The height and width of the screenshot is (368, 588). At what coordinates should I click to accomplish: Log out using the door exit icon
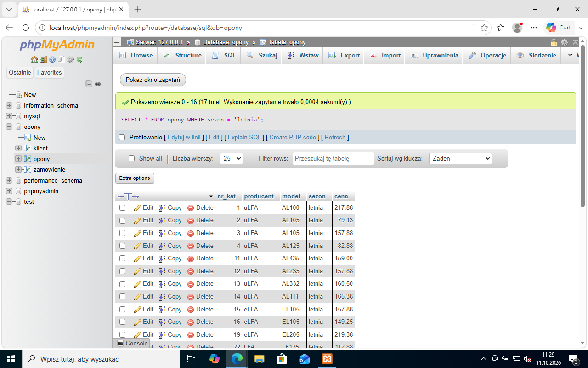coord(44,59)
